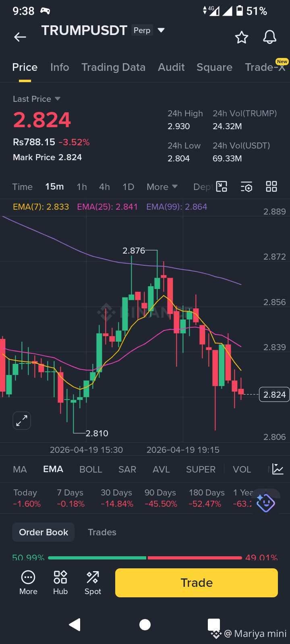This screenshot has height=644, width=290.
Task: Enable SAR indicator
Action: point(127,469)
